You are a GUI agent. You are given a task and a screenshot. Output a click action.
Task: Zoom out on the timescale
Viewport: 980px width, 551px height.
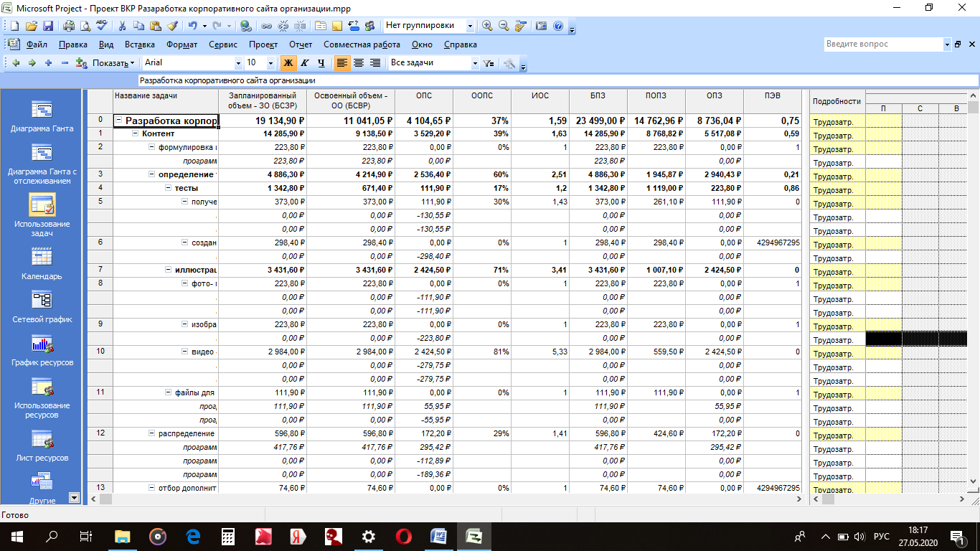504,26
